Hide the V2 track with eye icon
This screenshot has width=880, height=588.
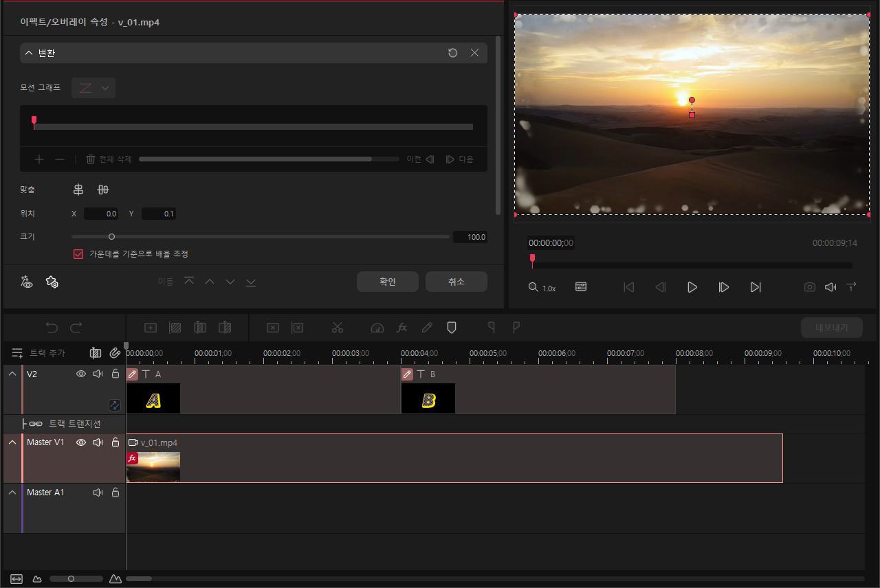80,374
